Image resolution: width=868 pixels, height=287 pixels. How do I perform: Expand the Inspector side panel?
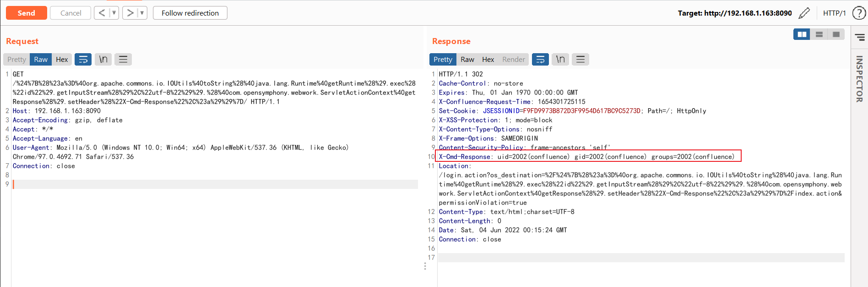[859, 79]
